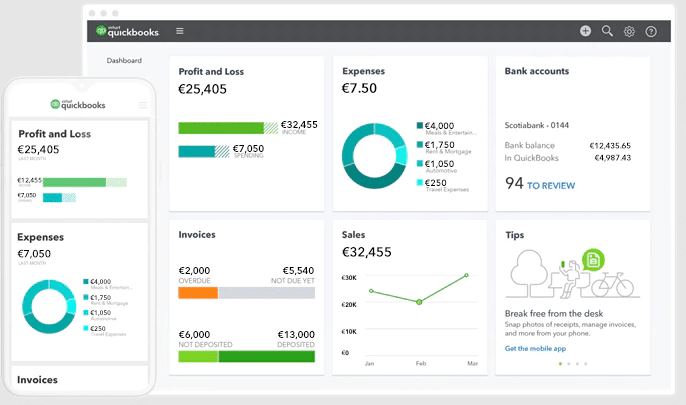Image resolution: width=686 pixels, height=405 pixels.
Task: Click green receipt icon in Tips card
Action: click(593, 260)
